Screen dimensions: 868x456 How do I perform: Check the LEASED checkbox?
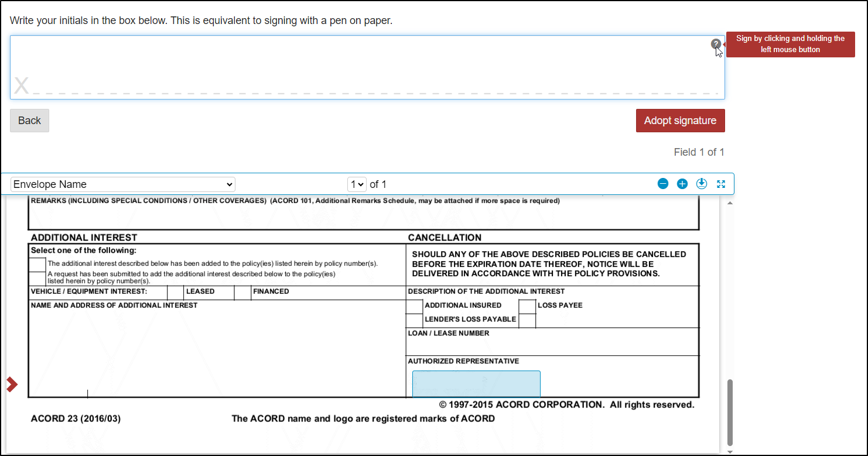click(175, 293)
